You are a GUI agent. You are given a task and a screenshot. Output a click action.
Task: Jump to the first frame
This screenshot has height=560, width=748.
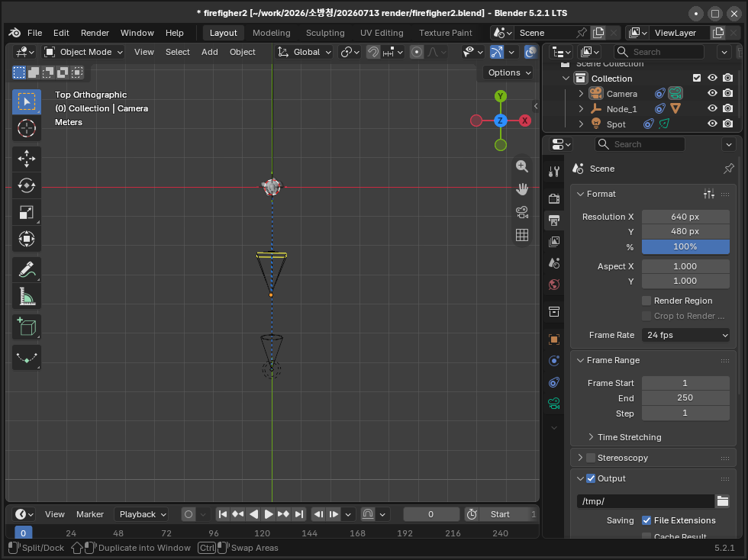pyautogui.click(x=223, y=514)
